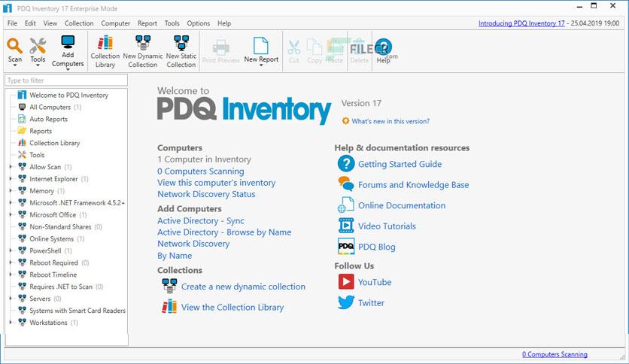The height and width of the screenshot is (364, 629).
Task: Click the Twitter bird icon
Action: click(346, 302)
